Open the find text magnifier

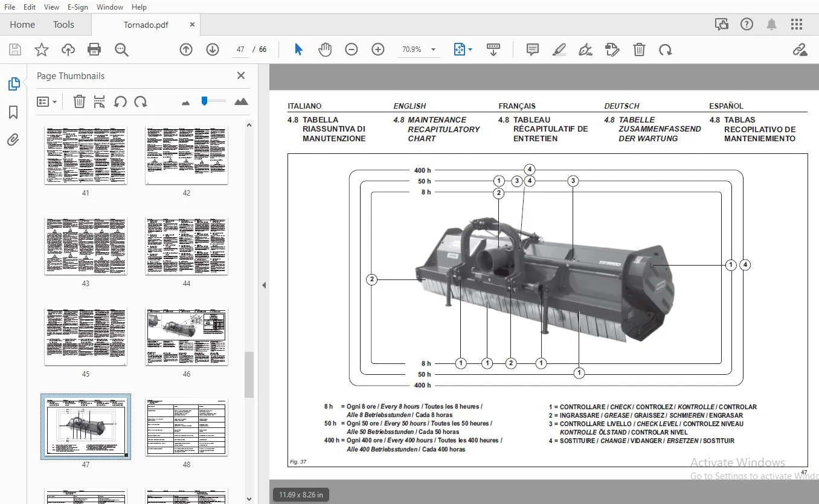point(121,49)
